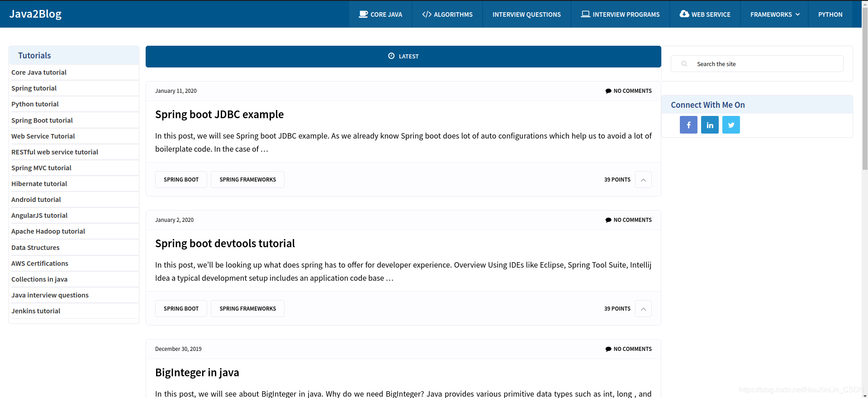Open Collections in java sidebar link

[39, 279]
